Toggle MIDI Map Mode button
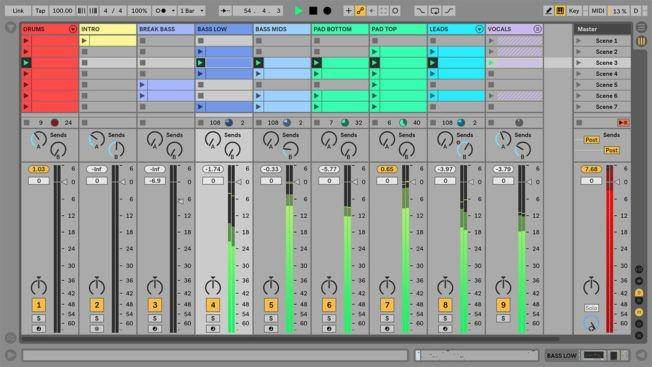652x367 pixels. [x=598, y=11]
